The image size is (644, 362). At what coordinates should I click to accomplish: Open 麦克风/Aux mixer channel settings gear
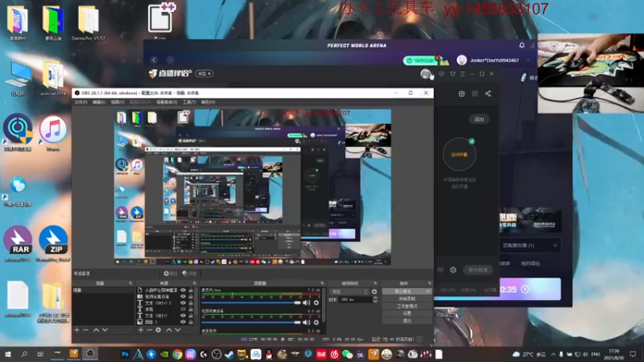316,303
